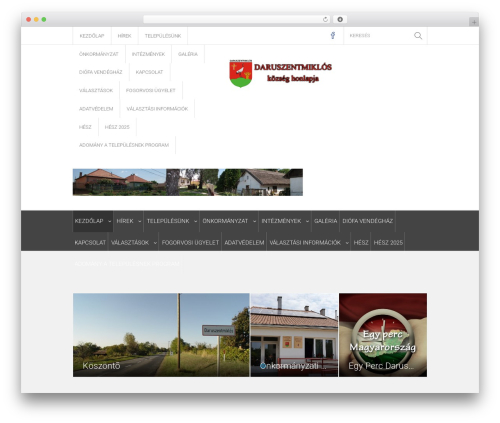This screenshot has width=500, height=423.
Task: Select Galéria in the dark navbar
Action: click(x=325, y=221)
